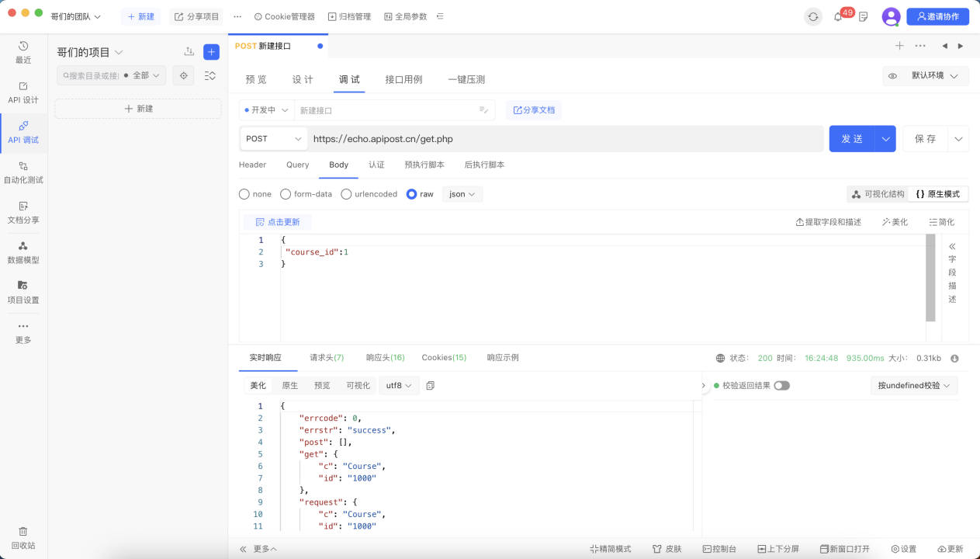
Task: Switch to the 接口用例 tab
Action: (x=403, y=79)
